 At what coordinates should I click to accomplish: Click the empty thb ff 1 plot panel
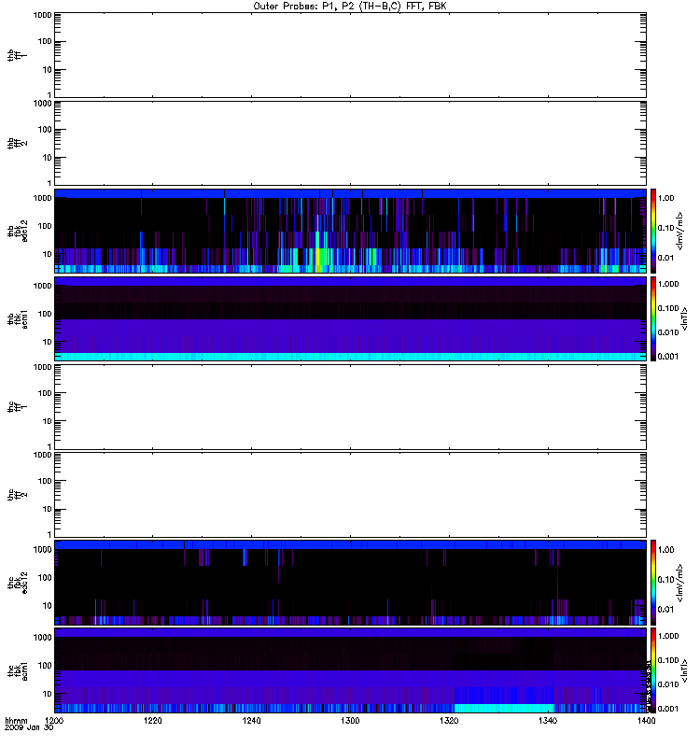coord(350,55)
